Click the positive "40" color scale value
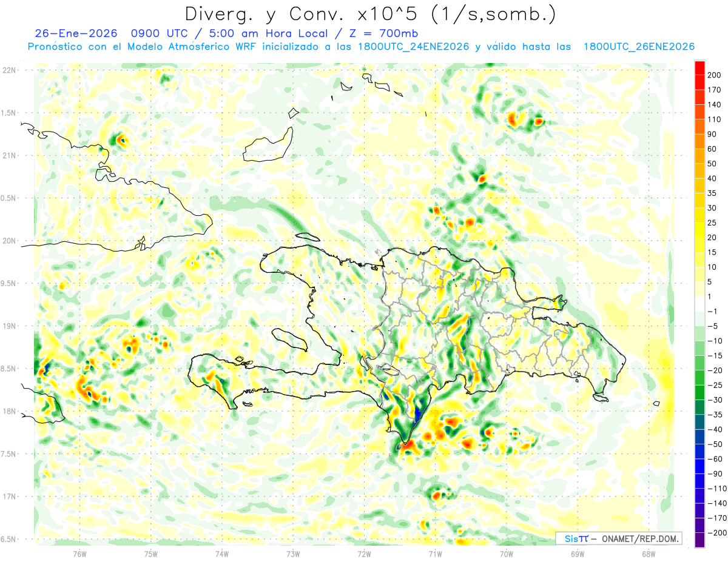 (x=712, y=178)
